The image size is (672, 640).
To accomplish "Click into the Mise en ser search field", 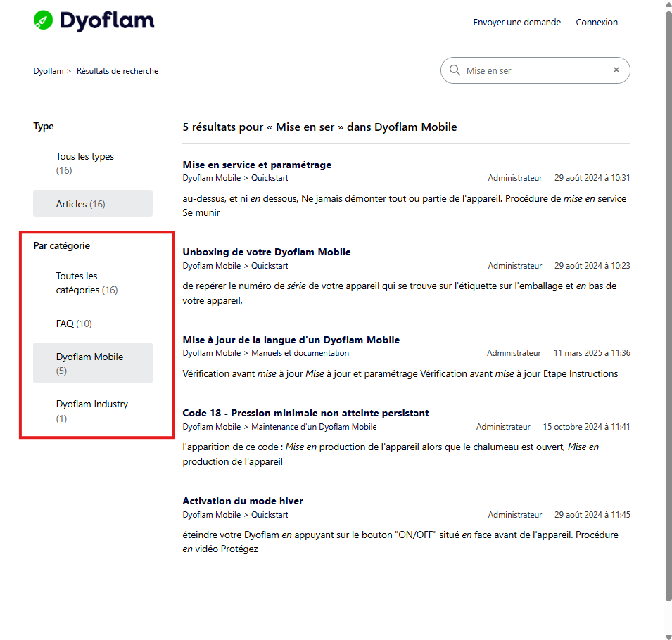I will point(535,70).
